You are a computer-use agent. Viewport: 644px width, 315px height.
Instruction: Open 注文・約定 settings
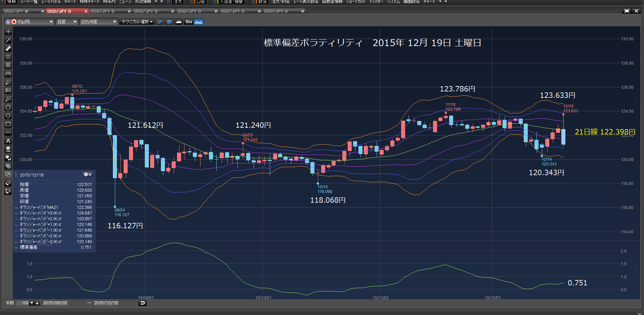(281, 2)
